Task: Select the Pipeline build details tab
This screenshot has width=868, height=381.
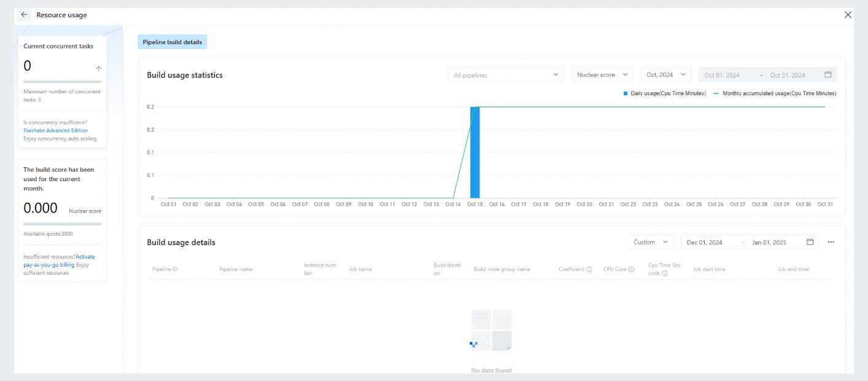Action: point(172,41)
